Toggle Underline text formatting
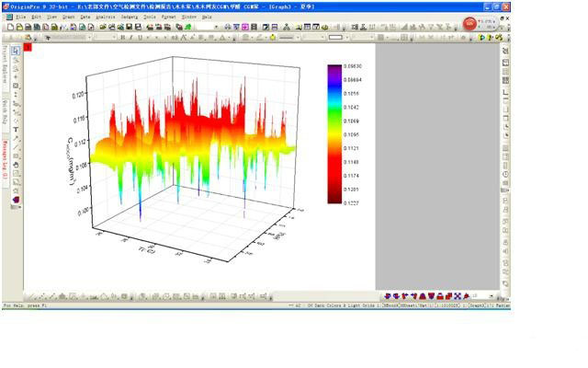Image resolution: width=588 pixels, height=368 pixels. pos(141,38)
